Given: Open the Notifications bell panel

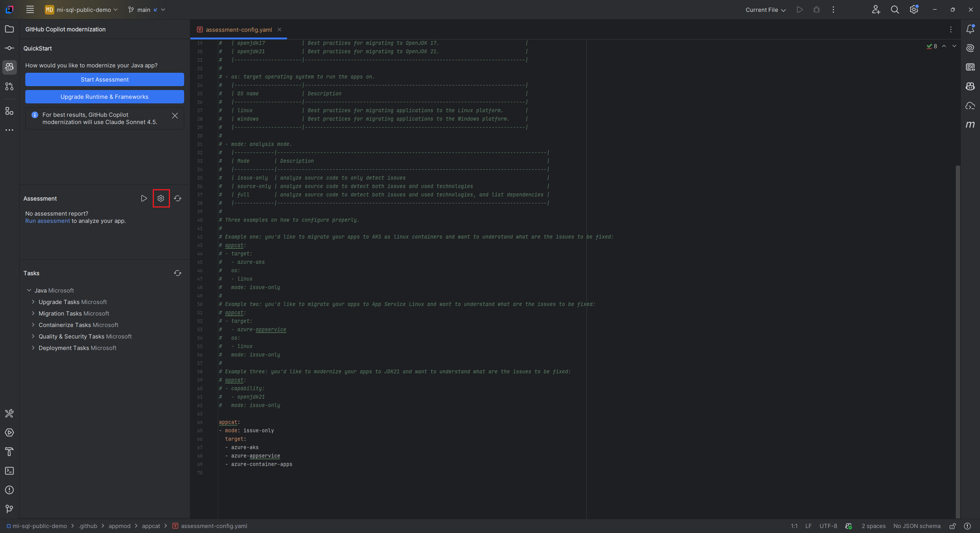Looking at the screenshot, I should point(970,29).
